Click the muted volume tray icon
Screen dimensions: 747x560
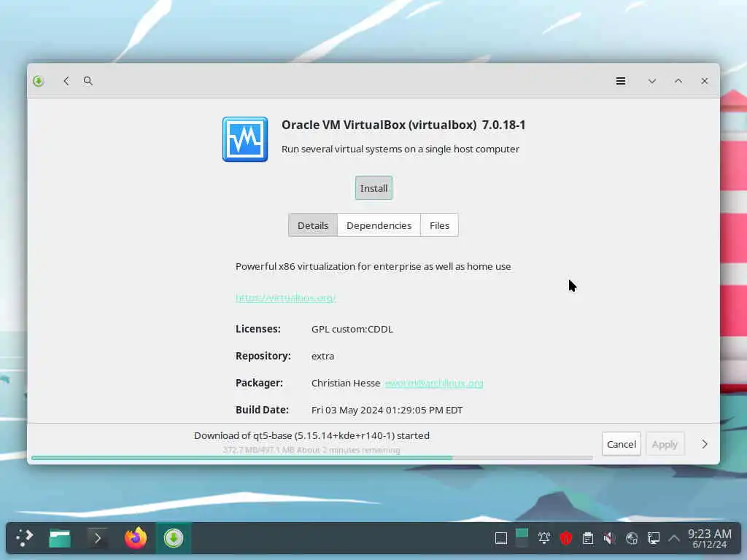point(609,539)
